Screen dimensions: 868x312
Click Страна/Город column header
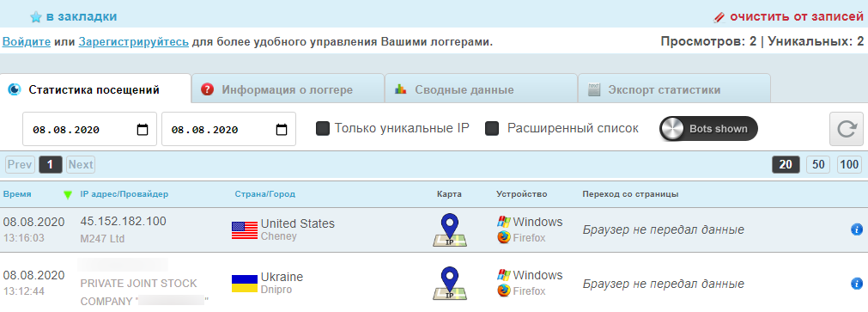click(265, 194)
